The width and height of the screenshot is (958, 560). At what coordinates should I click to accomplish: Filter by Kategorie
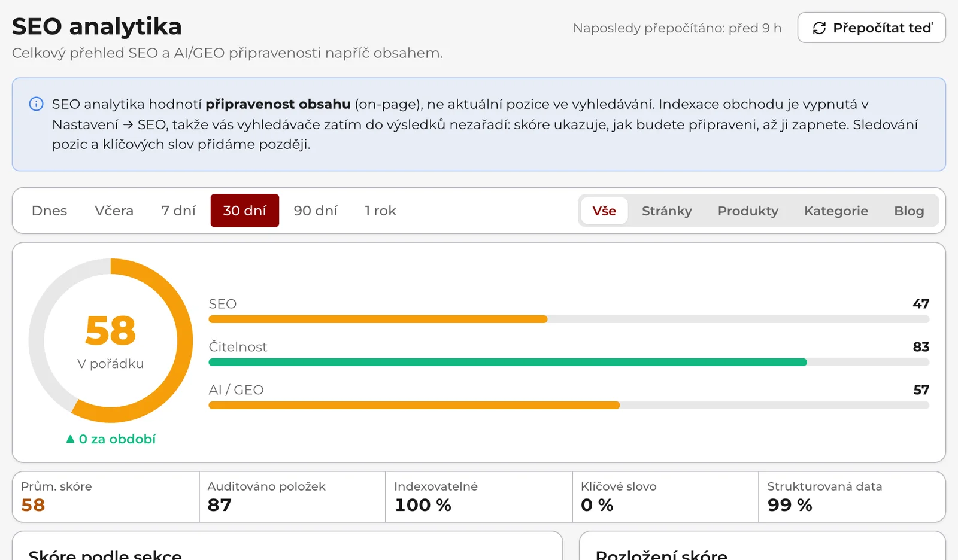836,211
